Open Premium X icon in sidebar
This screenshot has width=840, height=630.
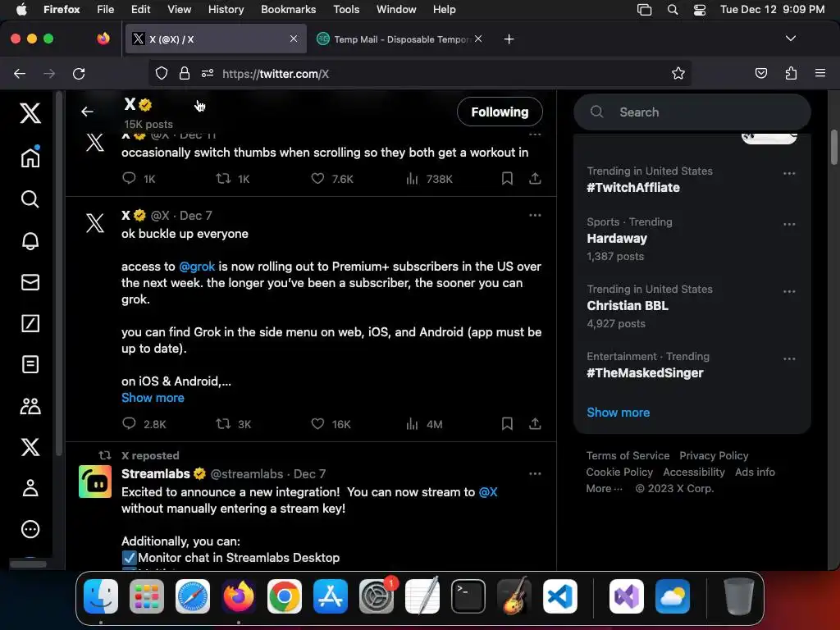(x=30, y=447)
